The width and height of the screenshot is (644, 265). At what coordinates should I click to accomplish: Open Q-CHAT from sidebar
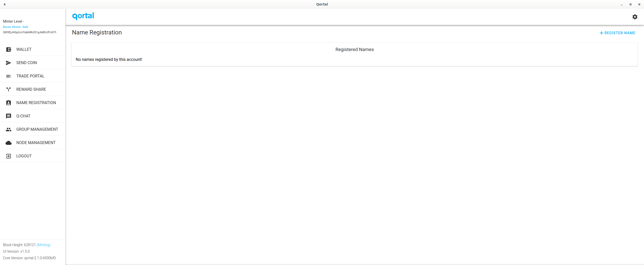click(33, 116)
